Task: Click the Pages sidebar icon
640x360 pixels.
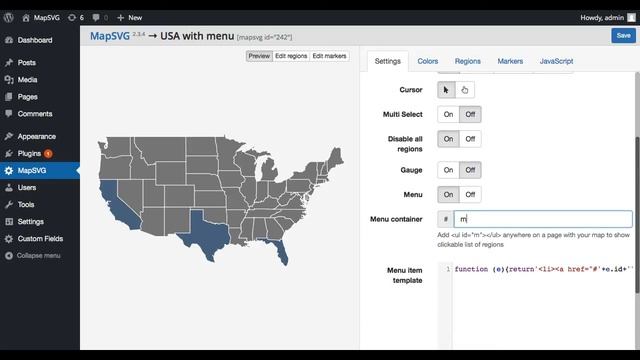Action: click(9, 97)
